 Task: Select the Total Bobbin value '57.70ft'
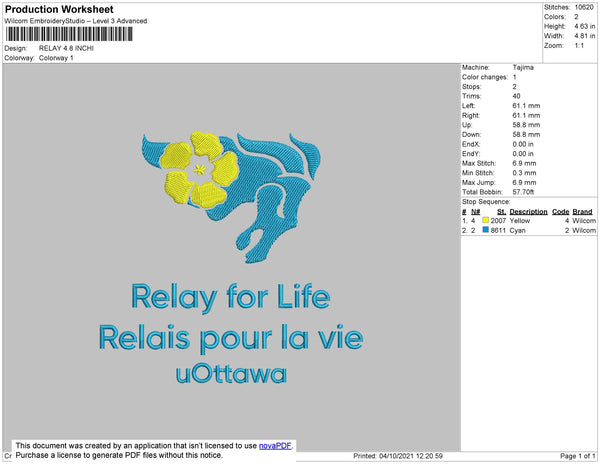[x=523, y=192]
